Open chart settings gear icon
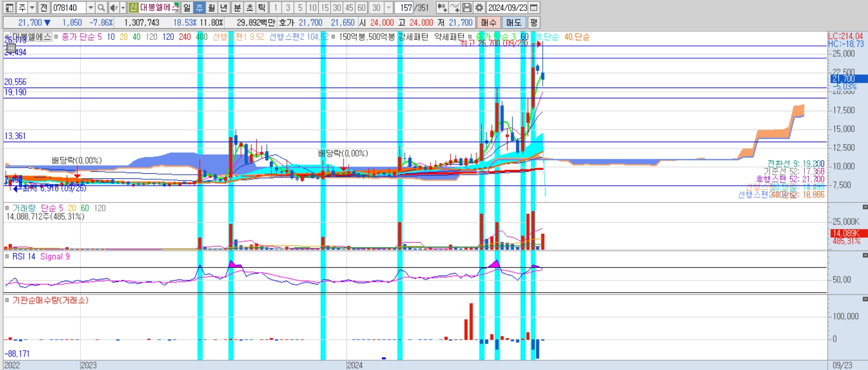The width and height of the screenshot is (868, 370). [479, 8]
